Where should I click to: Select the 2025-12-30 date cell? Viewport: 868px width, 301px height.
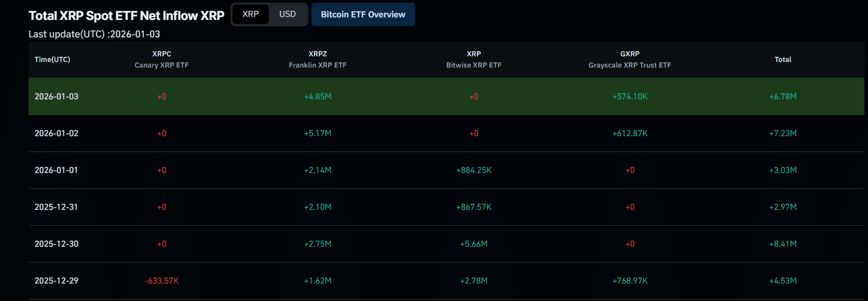[x=56, y=244]
